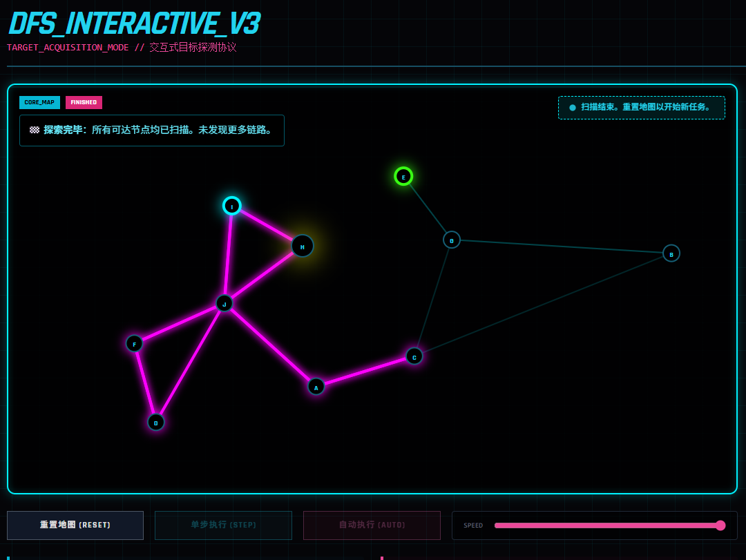The width and height of the screenshot is (746, 560).
Task: Click the 重置地图 (RESET) button
Action: pyautogui.click(x=75, y=525)
